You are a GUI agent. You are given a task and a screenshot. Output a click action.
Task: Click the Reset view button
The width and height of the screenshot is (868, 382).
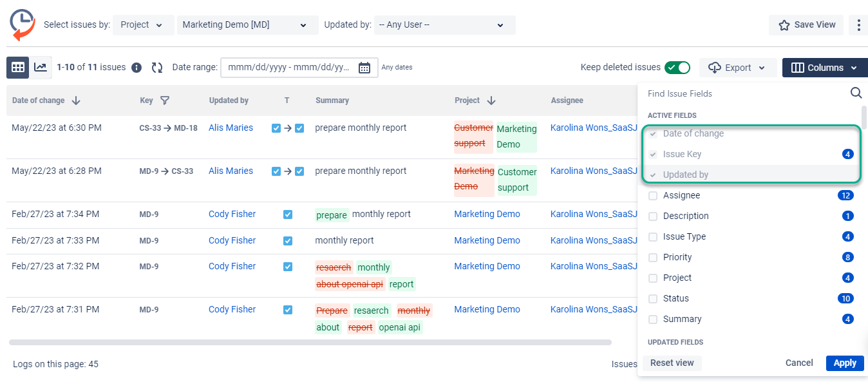coord(672,363)
